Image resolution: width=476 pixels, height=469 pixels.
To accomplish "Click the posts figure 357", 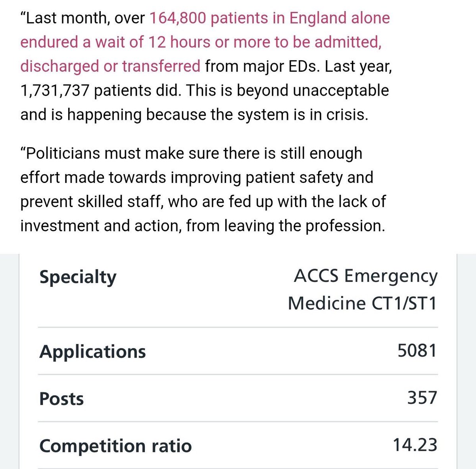I will tap(422, 398).
